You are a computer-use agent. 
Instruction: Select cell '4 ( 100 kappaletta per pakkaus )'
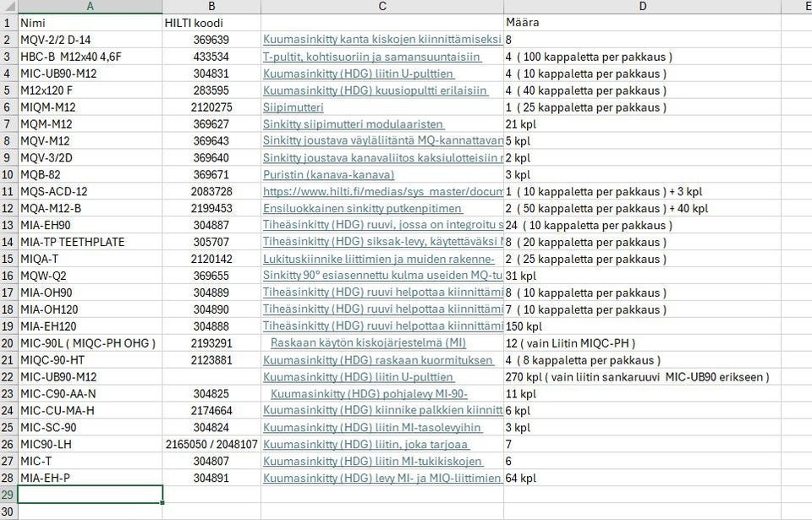[x=642, y=57]
